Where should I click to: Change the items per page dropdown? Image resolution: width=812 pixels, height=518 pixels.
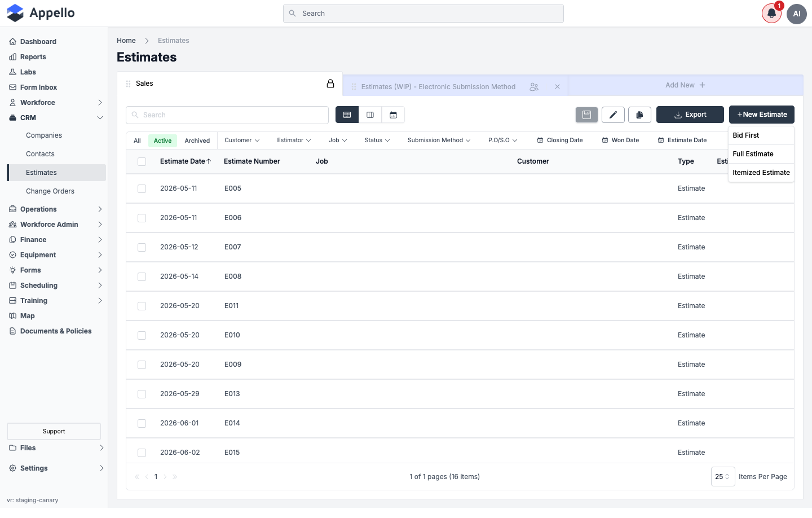coord(723,477)
